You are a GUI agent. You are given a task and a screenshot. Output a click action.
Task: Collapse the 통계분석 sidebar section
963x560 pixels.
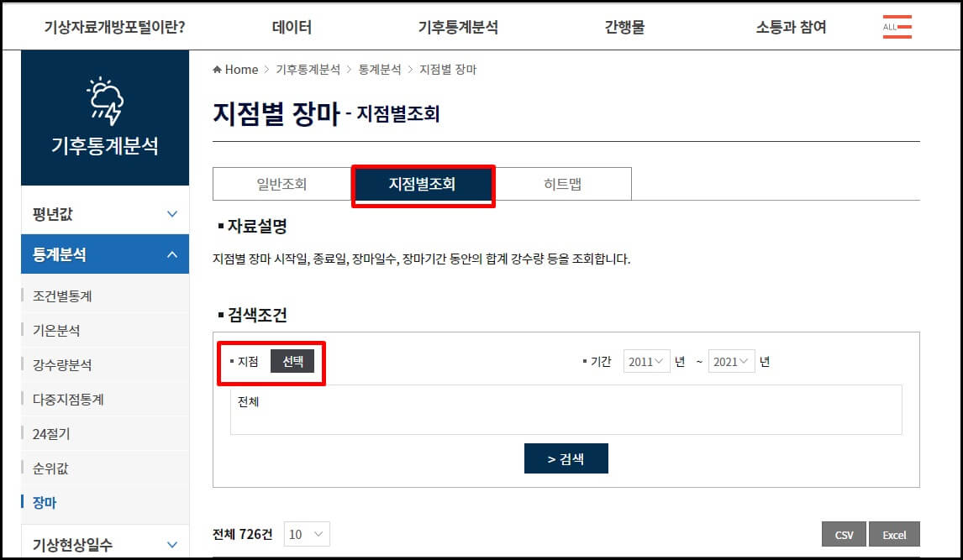click(105, 254)
